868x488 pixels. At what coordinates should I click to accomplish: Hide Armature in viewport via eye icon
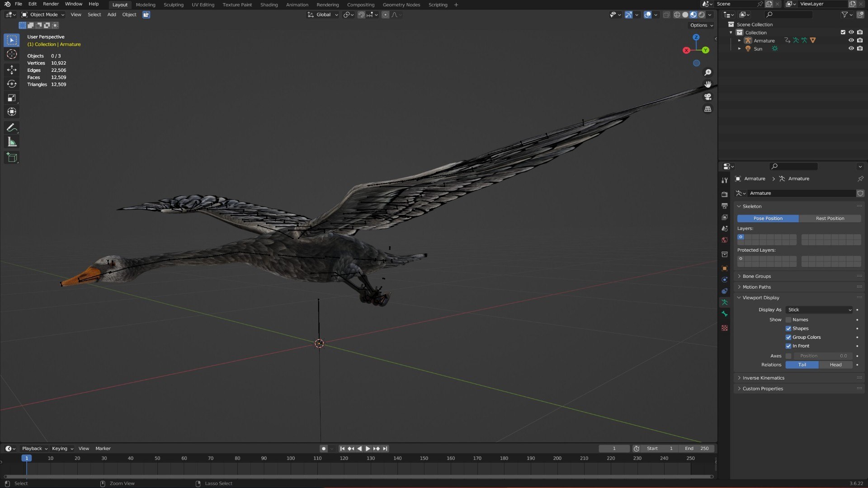click(851, 40)
